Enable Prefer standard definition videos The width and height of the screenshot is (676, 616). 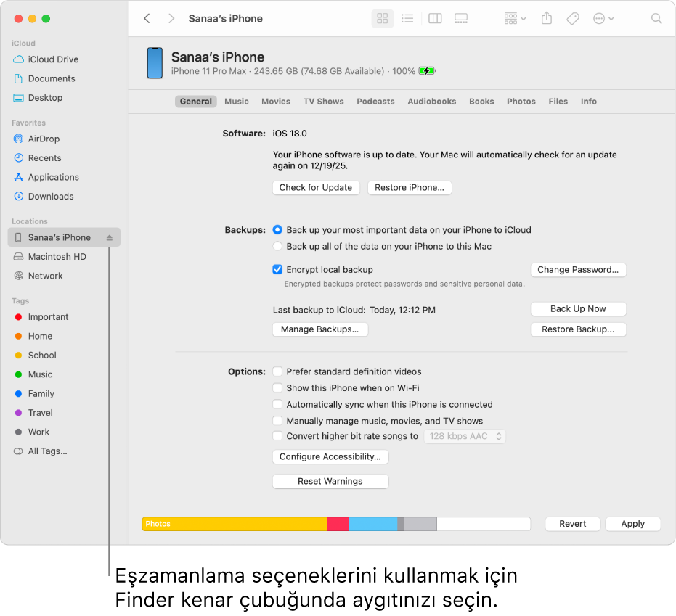click(x=277, y=371)
